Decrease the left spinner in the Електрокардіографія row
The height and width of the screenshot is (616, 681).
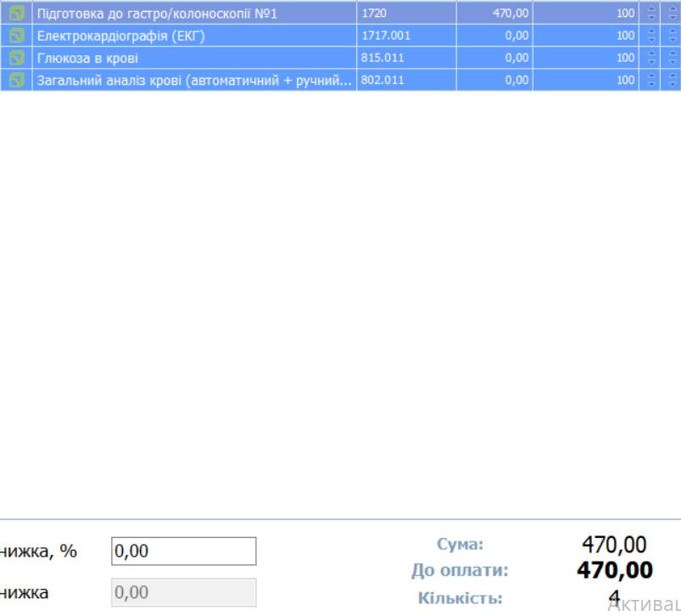pyautogui.click(x=651, y=39)
